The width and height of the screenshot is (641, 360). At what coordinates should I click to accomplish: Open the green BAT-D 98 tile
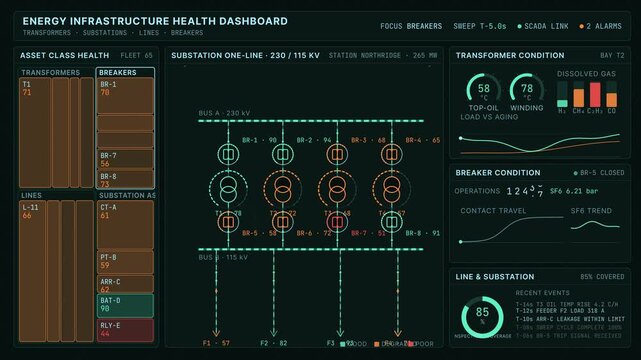click(125, 306)
